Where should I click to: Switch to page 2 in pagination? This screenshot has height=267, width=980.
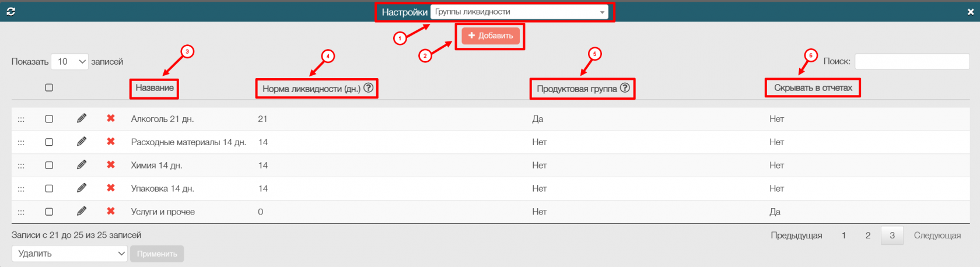(868, 236)
